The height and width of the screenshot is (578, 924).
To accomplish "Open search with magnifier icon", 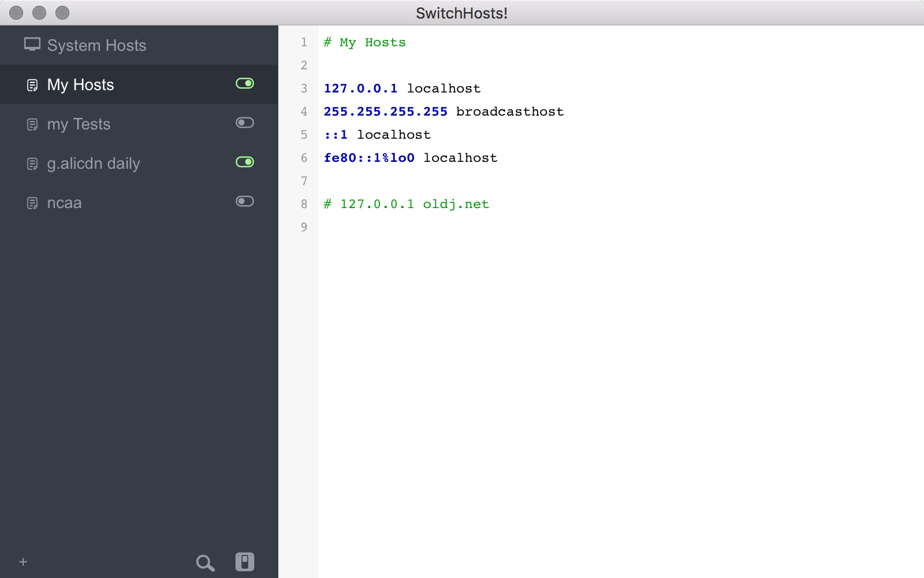I will [x=205, y=562].
